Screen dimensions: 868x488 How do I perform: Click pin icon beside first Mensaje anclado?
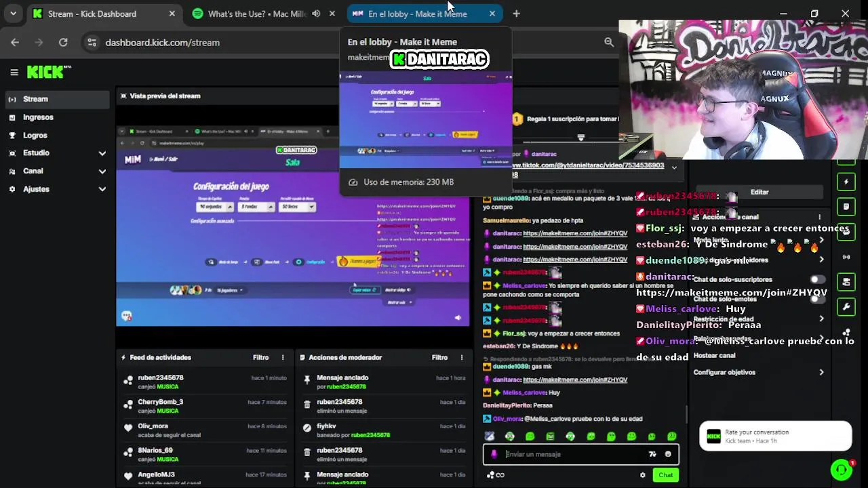point(307,380)
